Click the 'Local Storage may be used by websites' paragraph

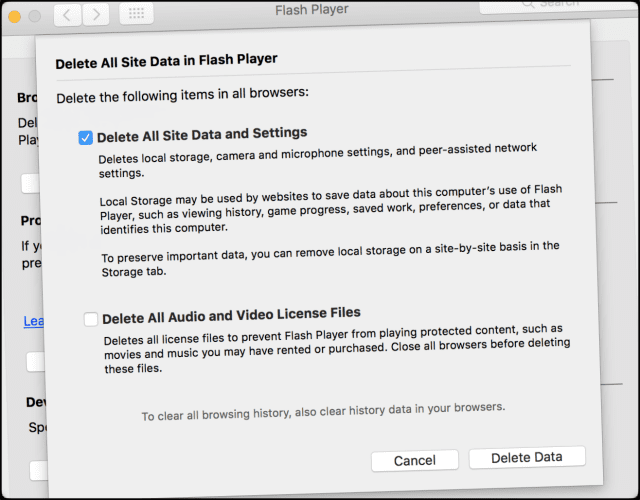click(x=331, y=209)
